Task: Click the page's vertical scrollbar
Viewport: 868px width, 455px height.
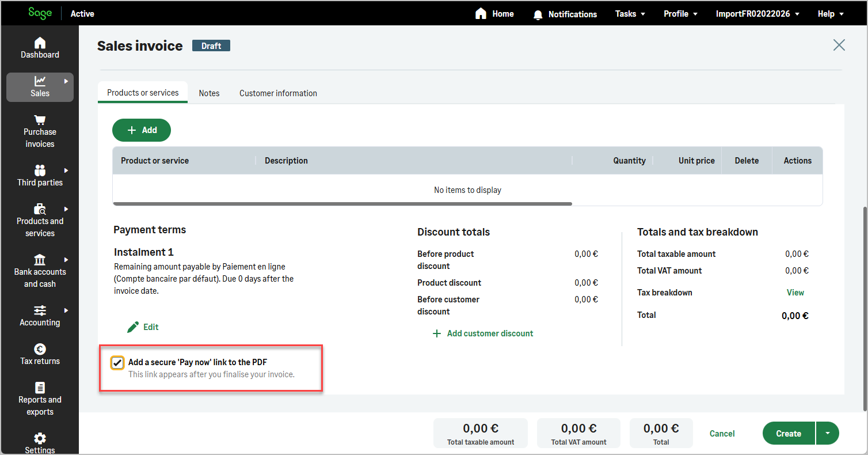Action: pyautogui.click(x=865, y=309)
